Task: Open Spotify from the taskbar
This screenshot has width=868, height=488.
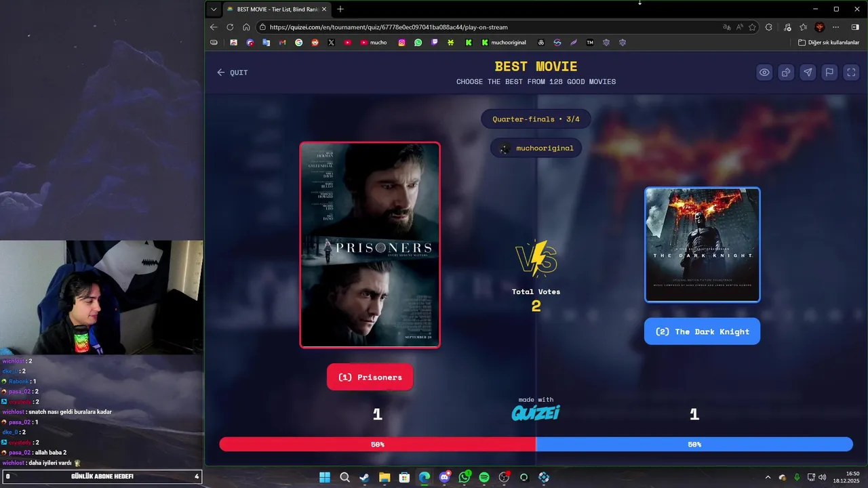Action: [x=484, y=477]
